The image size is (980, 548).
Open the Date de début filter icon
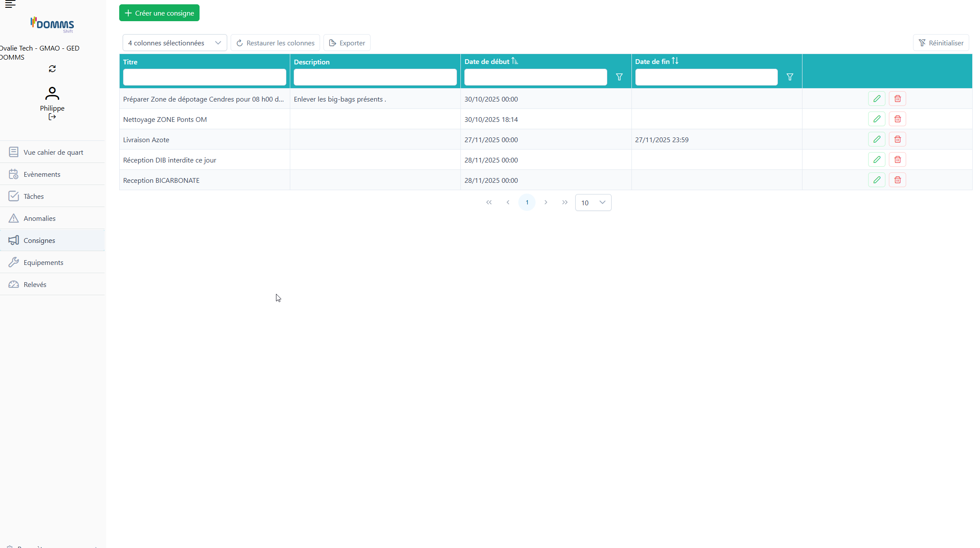pyautogui.click(x=619, y=77)
